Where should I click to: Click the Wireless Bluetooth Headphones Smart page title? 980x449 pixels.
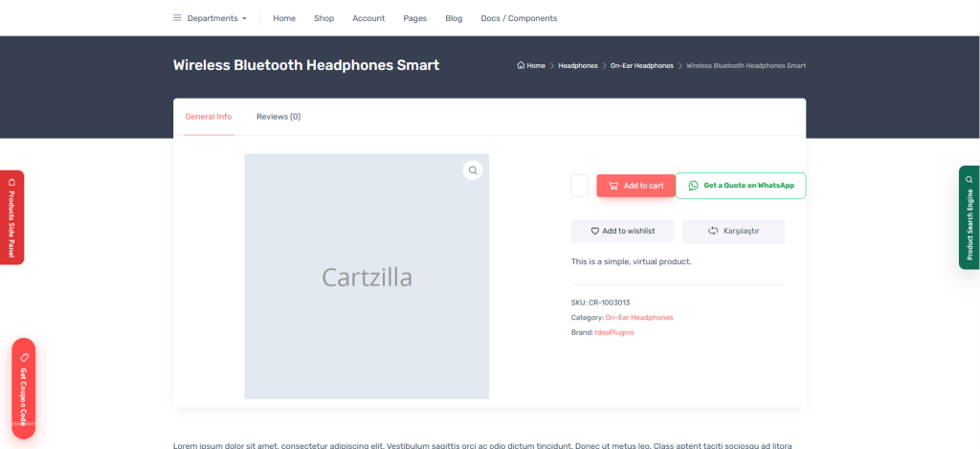pos(306,65)
